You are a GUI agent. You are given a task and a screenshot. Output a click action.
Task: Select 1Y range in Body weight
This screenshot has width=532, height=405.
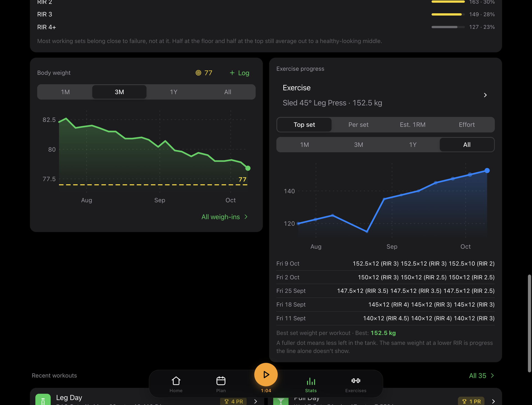[x=173, y=92]
